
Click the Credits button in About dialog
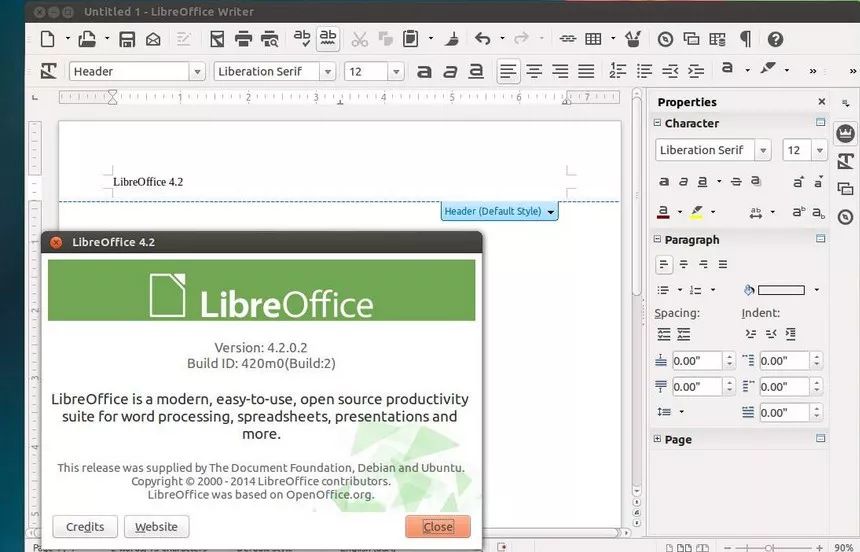[85, 527]
